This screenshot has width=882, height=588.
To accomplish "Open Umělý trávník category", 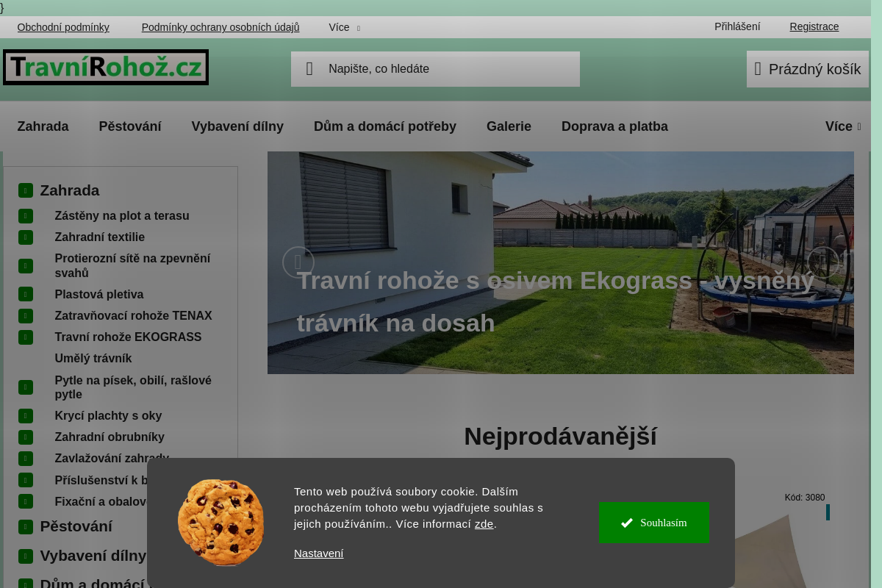I will coord(93,359).
